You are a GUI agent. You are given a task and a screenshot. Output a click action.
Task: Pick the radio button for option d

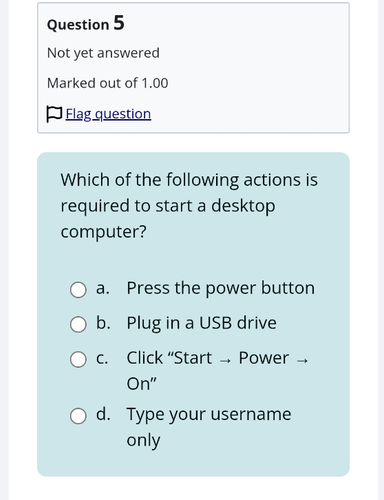pos(78,416)
